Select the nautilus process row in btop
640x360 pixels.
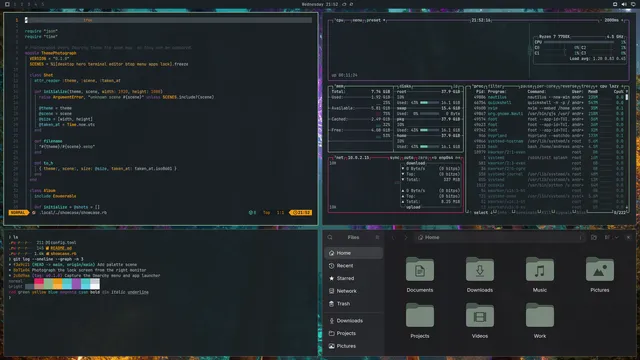click(548, 97)
